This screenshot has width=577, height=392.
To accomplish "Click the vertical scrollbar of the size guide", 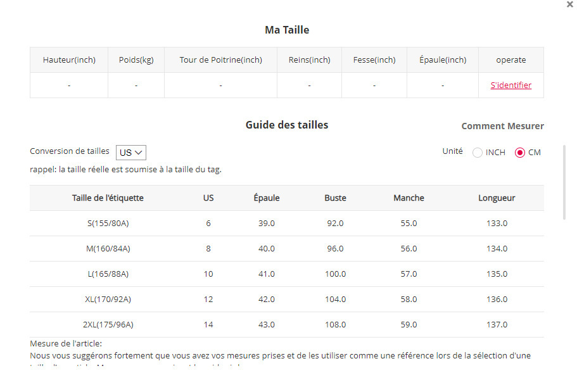I will click(x=564, y=184).
